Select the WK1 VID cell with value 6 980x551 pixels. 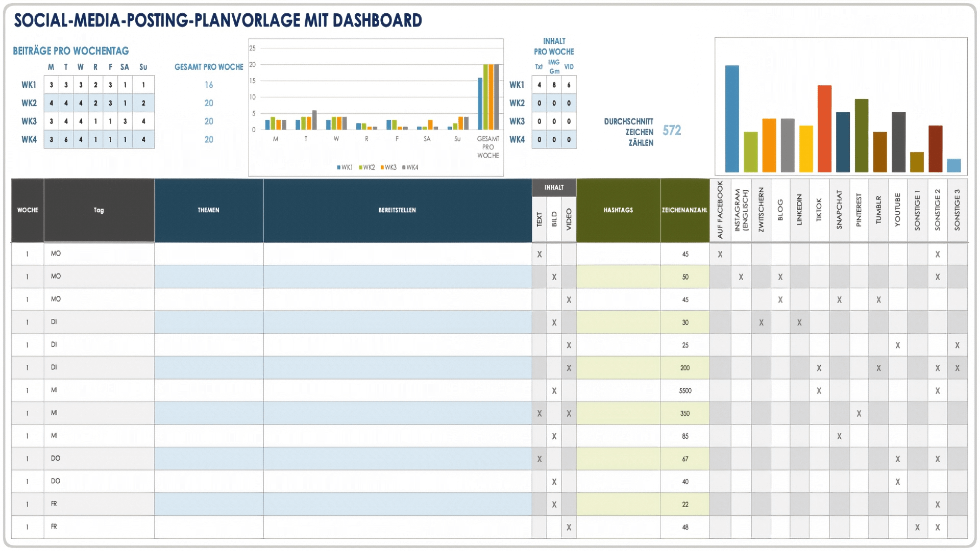pyautogui.click(x=569, y=85)
